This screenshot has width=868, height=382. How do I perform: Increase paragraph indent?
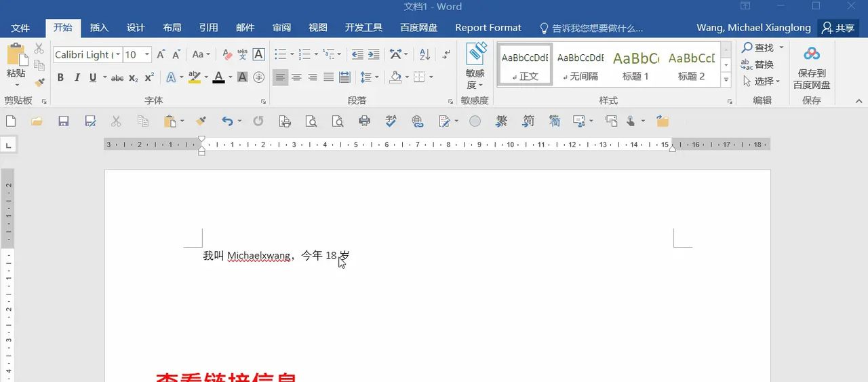[x=374, y=54]
